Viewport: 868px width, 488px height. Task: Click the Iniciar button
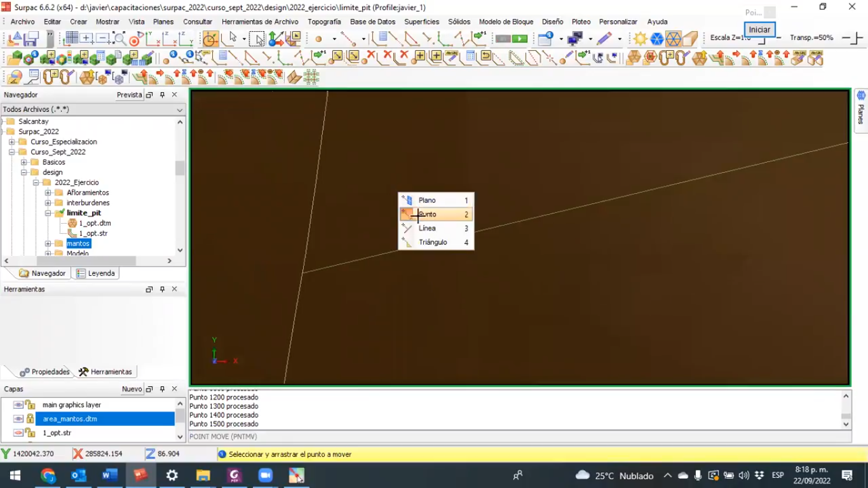pyautogui.click(x=759, y=29)
